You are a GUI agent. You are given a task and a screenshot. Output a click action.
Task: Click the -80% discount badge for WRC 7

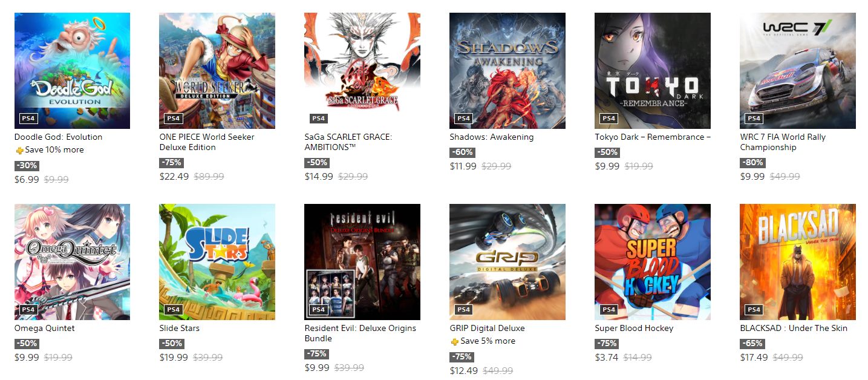coord(752,163)
